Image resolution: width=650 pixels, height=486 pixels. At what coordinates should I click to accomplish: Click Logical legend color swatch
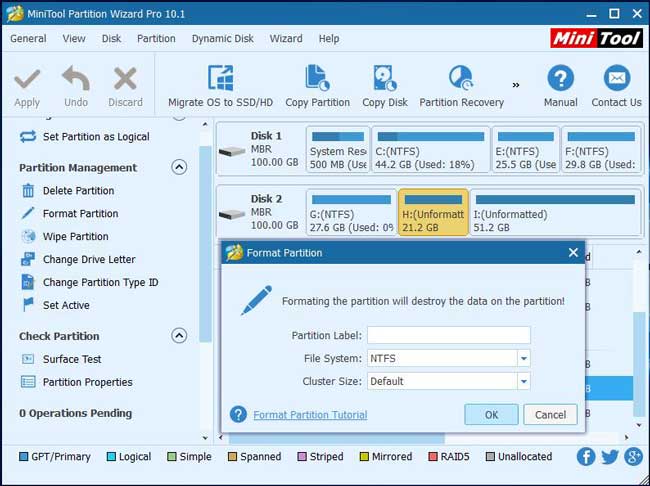pos(111,457)
